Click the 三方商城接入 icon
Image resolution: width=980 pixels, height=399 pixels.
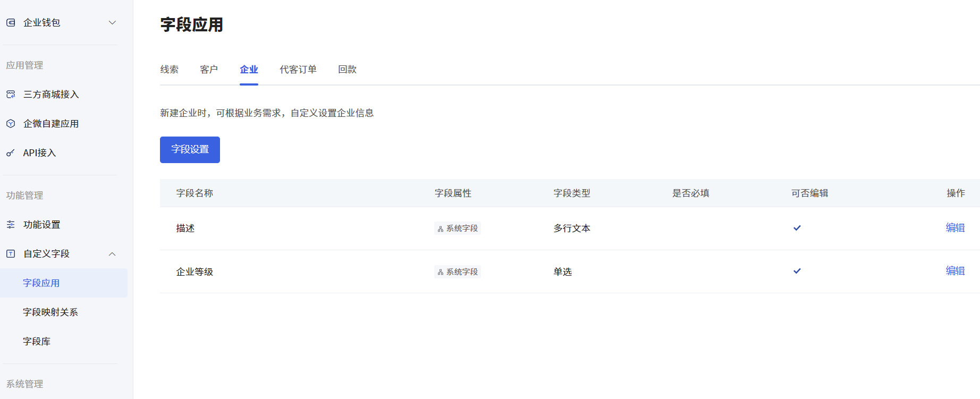(x=11, y=94)
